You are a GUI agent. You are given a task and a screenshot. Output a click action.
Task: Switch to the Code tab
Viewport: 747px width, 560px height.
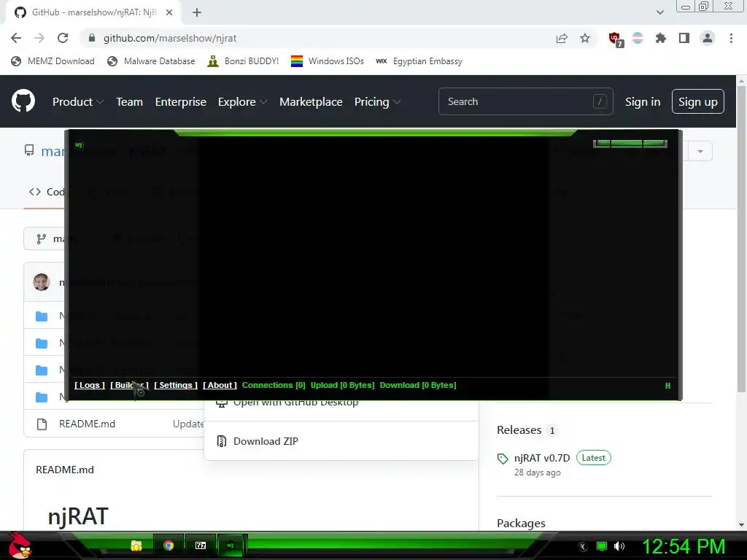click(47, 192)
